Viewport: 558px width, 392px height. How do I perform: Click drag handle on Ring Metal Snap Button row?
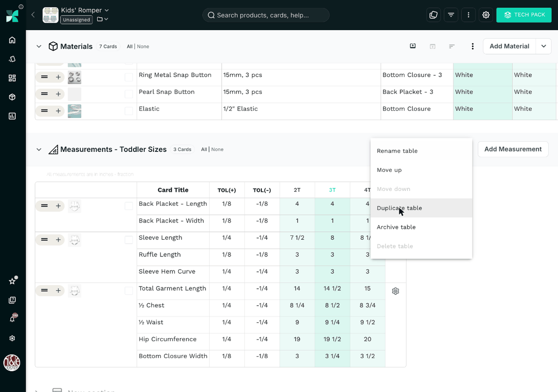point(44,77)
